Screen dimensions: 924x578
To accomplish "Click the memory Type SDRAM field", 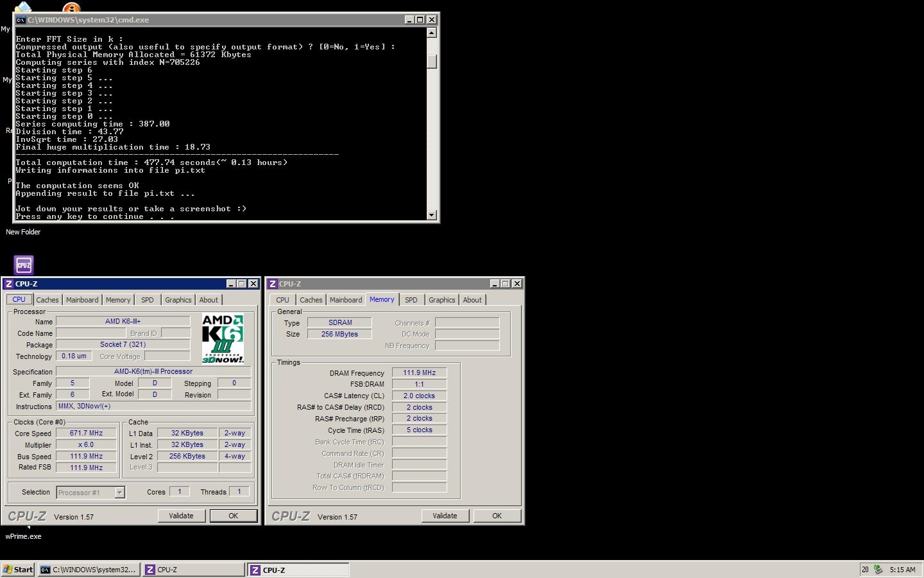I will pos(340,322).
